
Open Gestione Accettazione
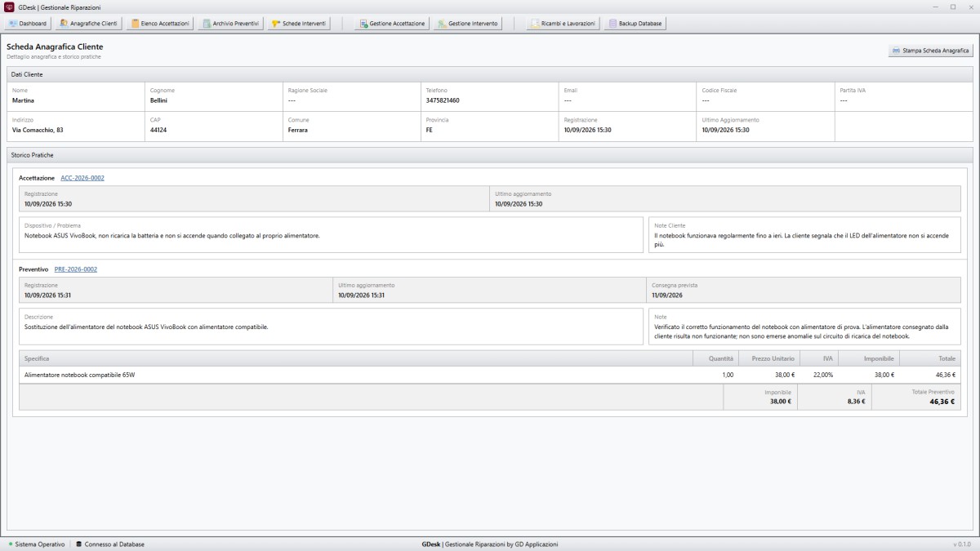click(x=391, y=24)
